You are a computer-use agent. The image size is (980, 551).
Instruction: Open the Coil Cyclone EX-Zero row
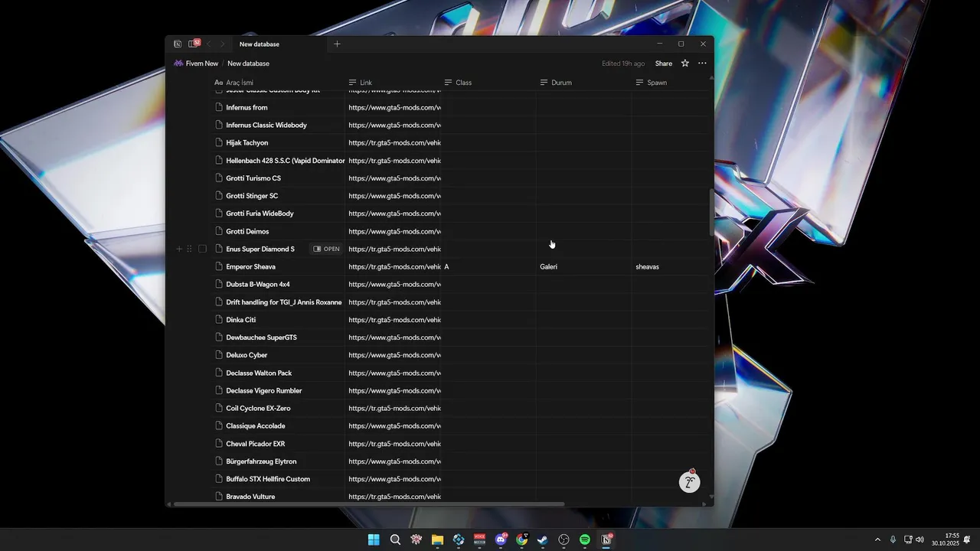(258, 409)
